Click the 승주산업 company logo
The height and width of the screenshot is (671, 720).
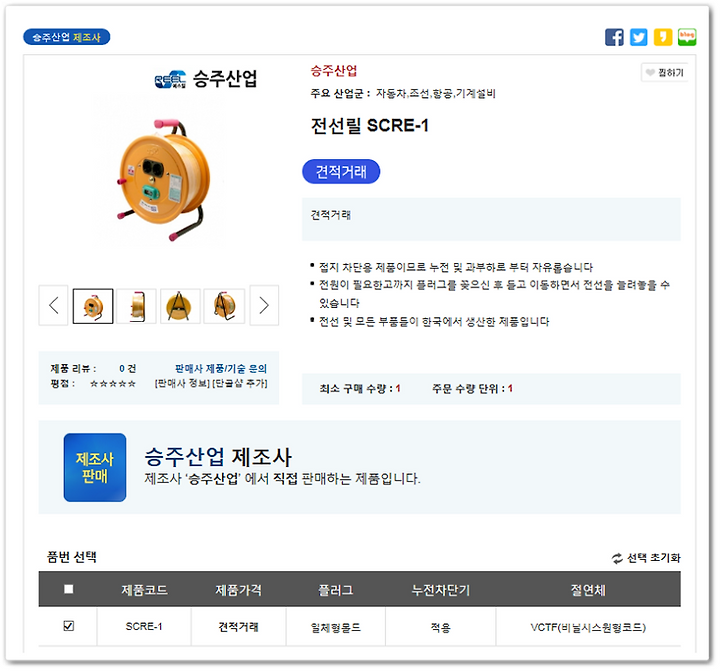206,79
